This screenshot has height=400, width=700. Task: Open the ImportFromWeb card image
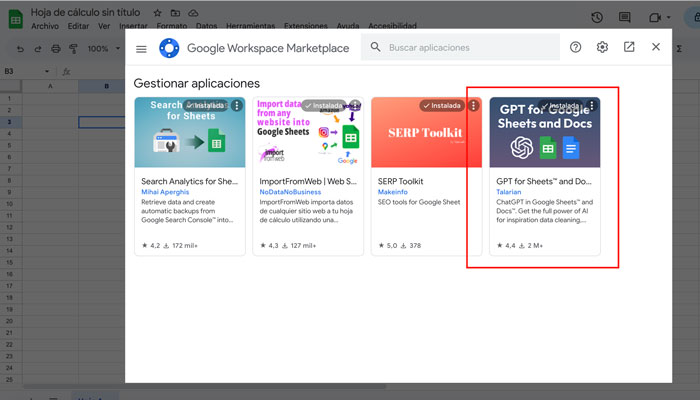click(x=308, y=132)
